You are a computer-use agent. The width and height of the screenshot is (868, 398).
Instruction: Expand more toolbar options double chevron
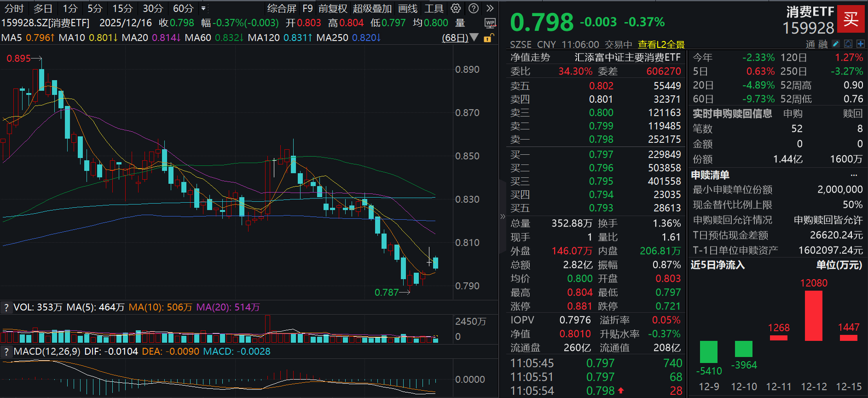coord(490,8)
